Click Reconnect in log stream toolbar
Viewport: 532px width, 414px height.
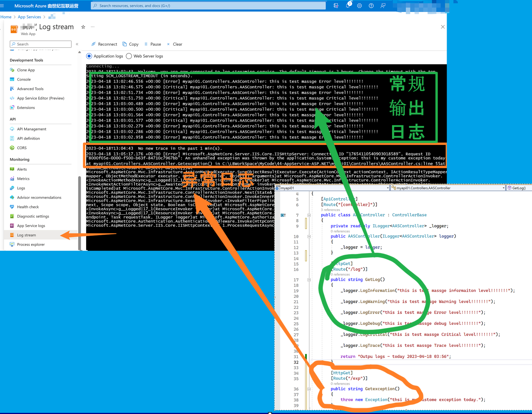(x=104, y=44)
